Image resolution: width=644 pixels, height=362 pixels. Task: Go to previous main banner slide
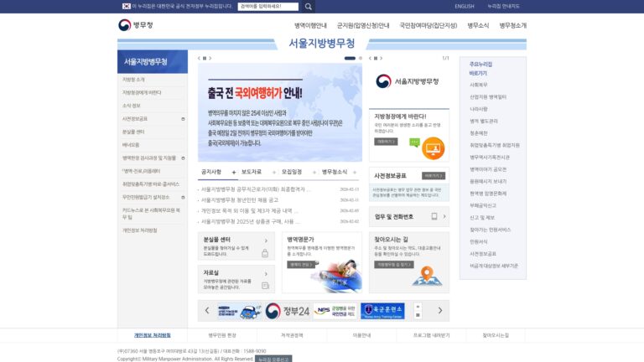pos(200,59)
